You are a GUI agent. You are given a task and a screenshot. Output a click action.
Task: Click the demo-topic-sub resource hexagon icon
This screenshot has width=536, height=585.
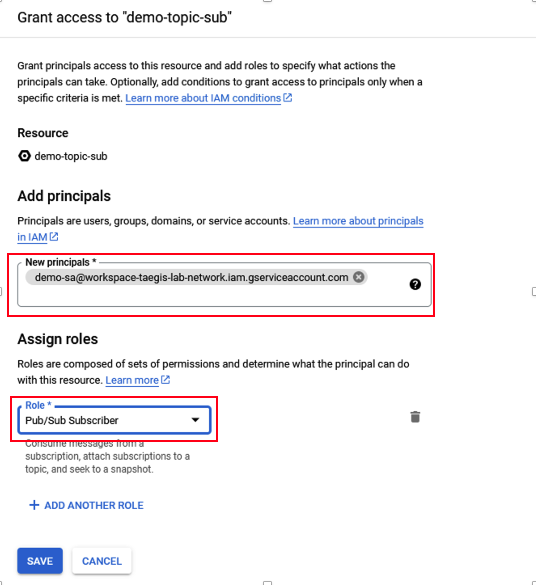click(x=24, y=156)
